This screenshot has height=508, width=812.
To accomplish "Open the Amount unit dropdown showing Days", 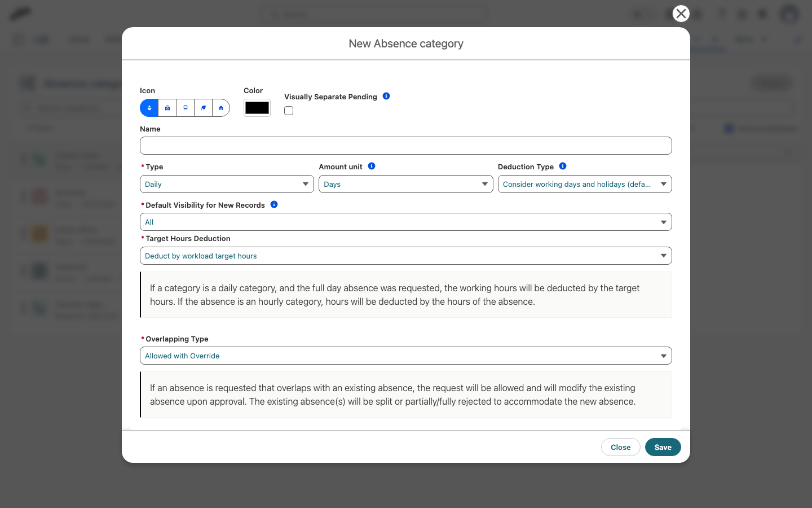I will click(406, 184).
